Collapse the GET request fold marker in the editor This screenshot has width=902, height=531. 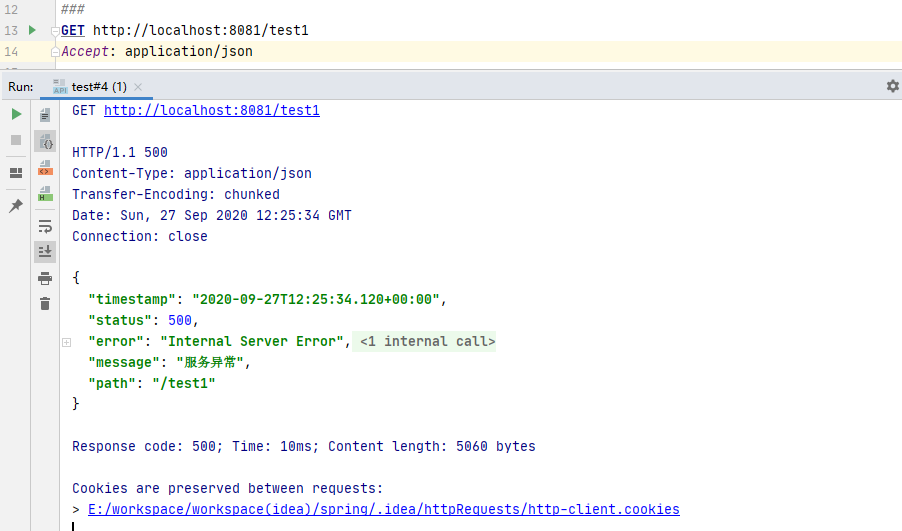click(x=55, y=31)
